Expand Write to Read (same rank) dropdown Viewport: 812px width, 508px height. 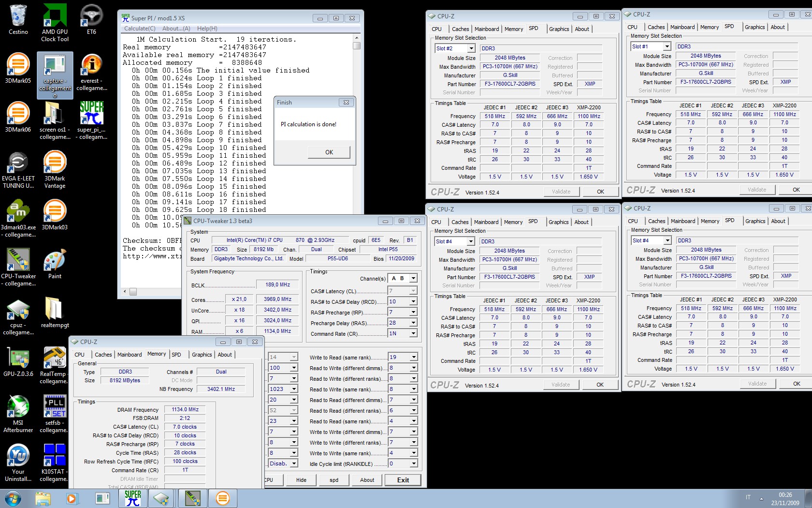point(414,357)
